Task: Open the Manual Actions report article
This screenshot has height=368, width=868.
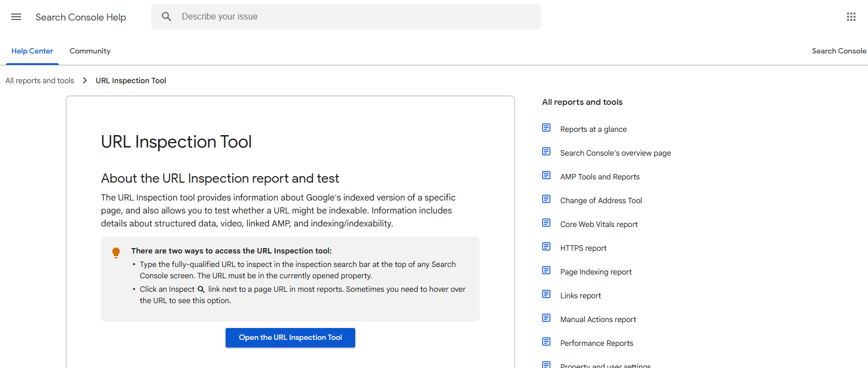Action: coord(598,319)
